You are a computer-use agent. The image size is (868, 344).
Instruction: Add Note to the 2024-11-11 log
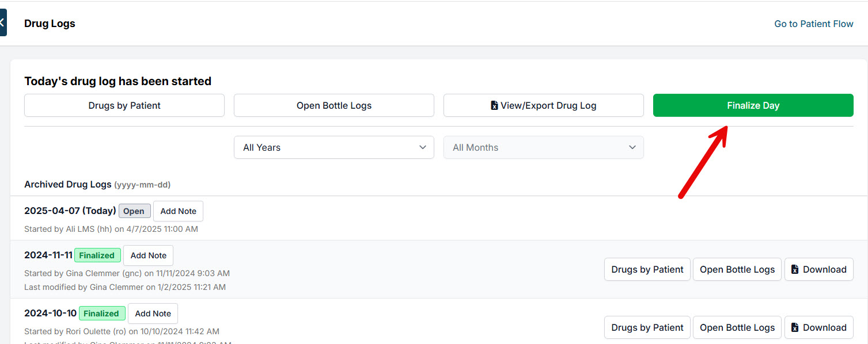148,255
